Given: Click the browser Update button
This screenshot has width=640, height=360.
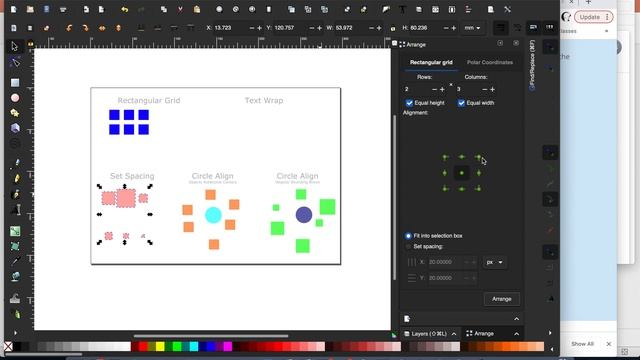Looking at the screenshot, I should point(593,17).
